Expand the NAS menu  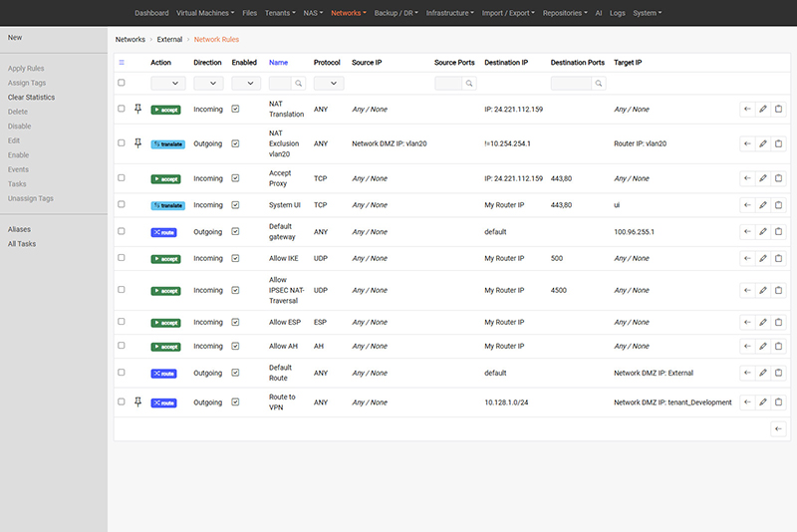coord(313,13)
